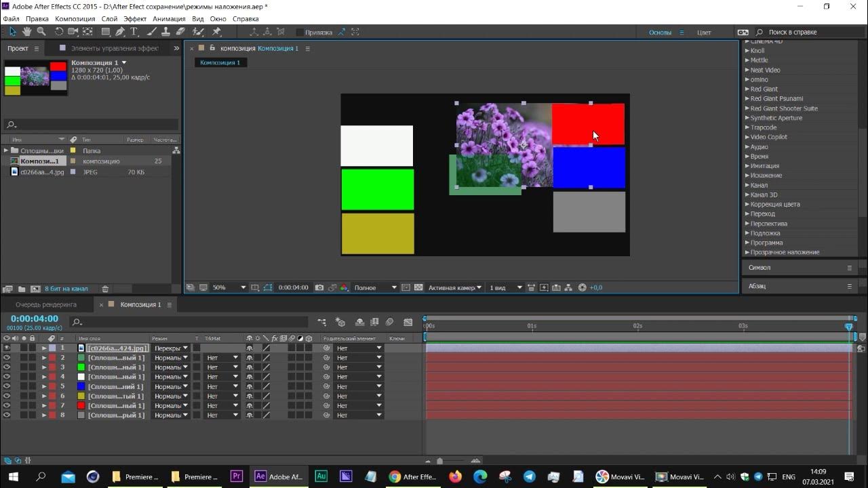
Task: Hide layer 1 c0266a jpg with eye
Action: point(7,348)
